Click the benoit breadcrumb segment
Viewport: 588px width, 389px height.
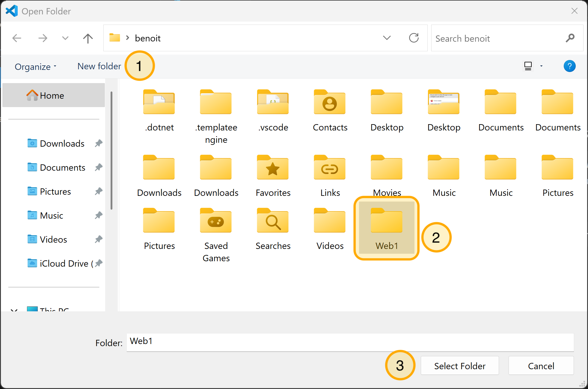pos(148,38)
